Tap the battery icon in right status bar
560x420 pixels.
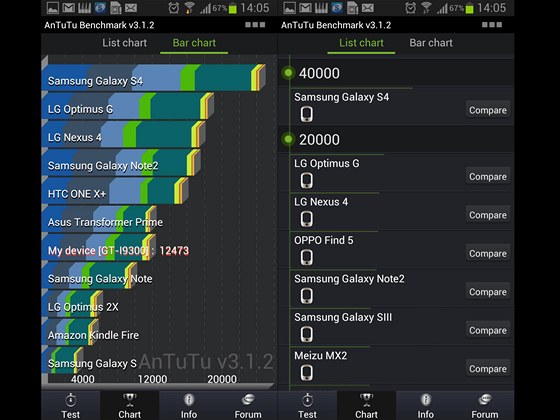click(470, 8)
